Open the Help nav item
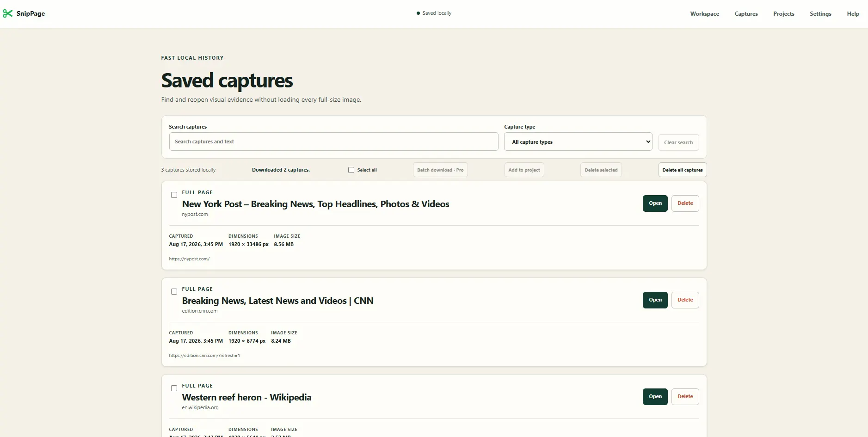 (x=853, y=14)
